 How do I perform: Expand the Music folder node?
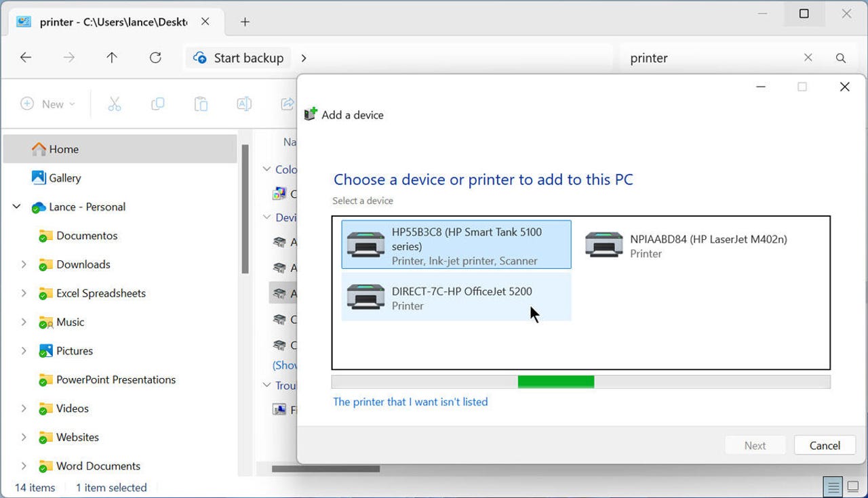pyautogui.click(x=24, y=322)
